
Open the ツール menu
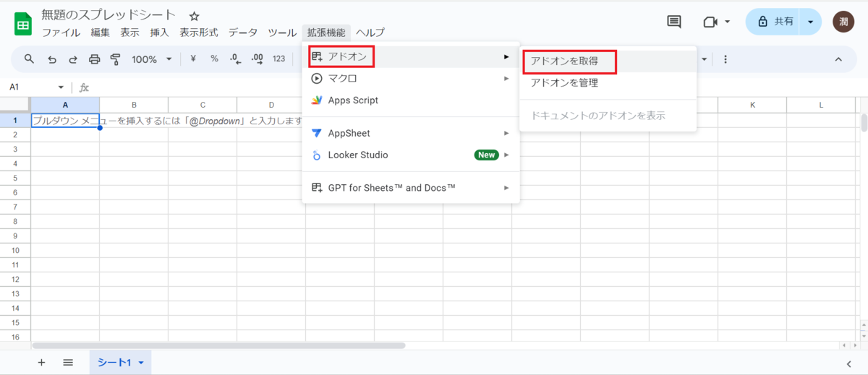coord(282,33)
